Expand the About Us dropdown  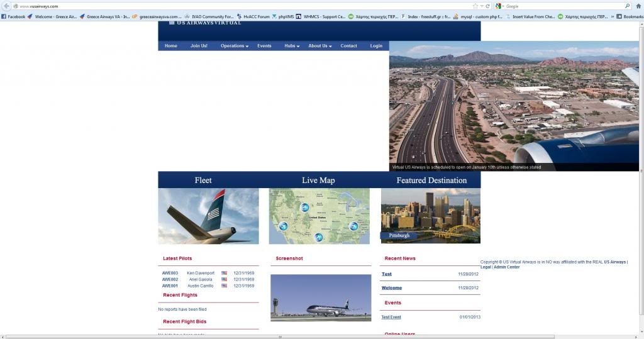[x=320, y=46]
